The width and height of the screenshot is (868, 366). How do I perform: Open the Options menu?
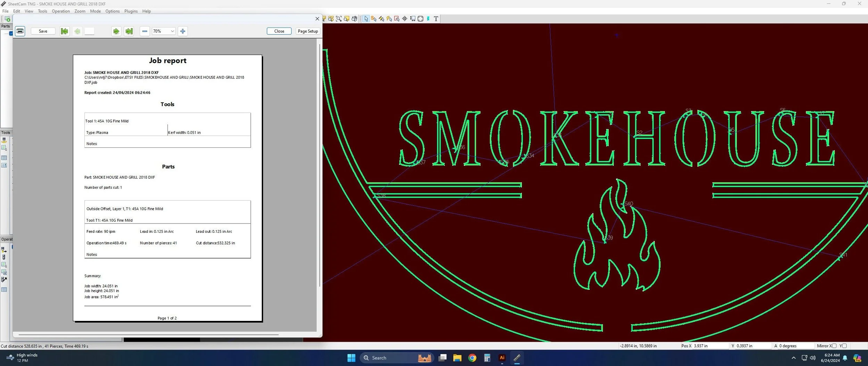(112, 11)
